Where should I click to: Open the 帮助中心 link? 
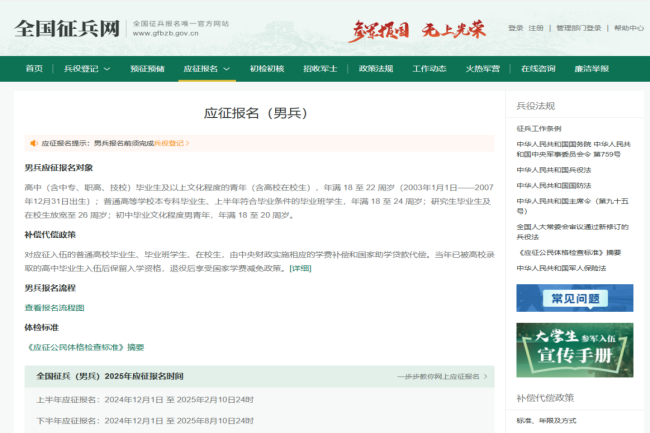628,28
